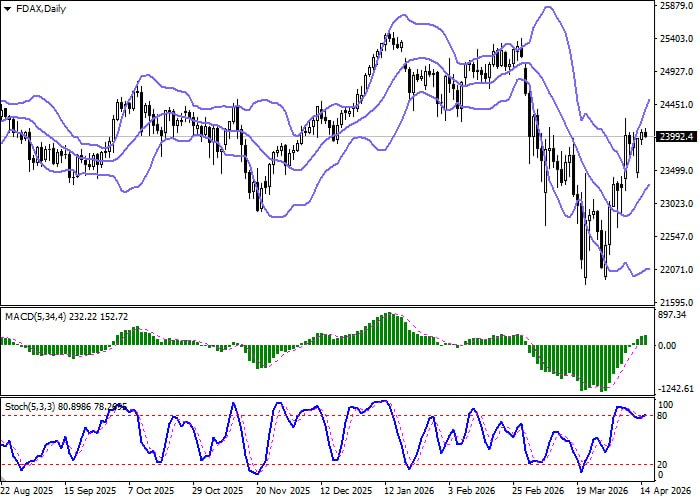Viewport: 700px width, 500px height.
Task: Select the 22 Aug 2025 date marker
Action: tap(27, 492)
